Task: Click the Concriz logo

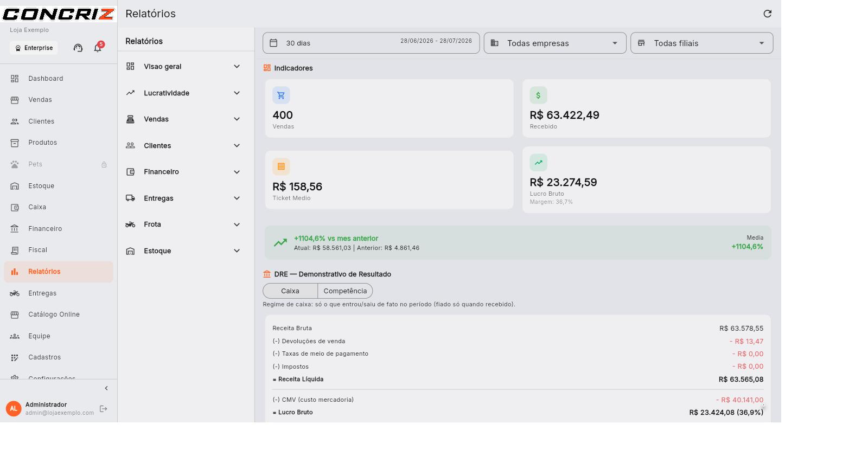Action: 58,14
